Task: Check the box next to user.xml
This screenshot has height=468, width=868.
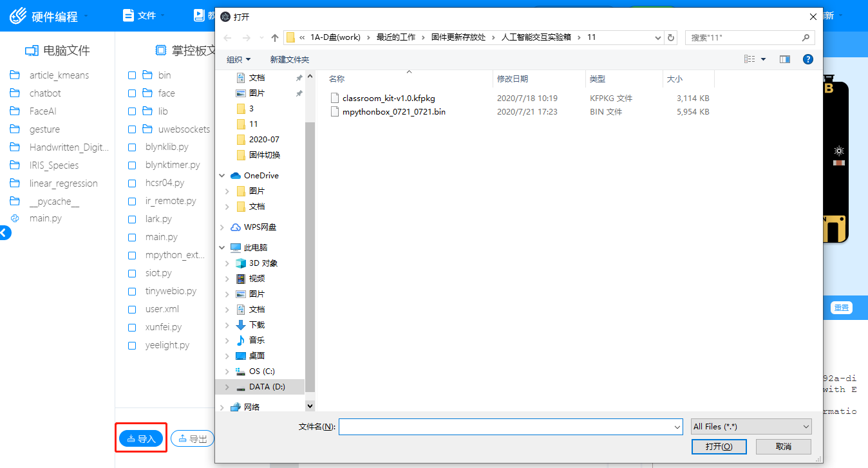Action: (132, 310)
